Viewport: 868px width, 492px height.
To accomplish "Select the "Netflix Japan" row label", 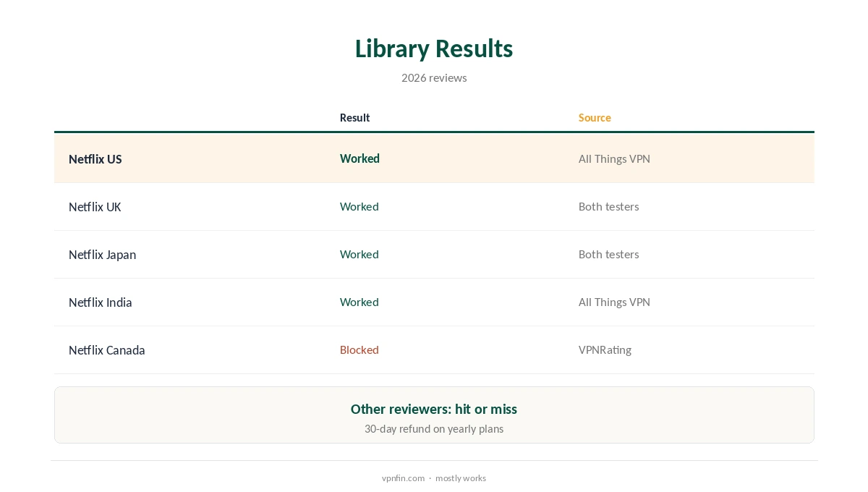I will (102, 255).
